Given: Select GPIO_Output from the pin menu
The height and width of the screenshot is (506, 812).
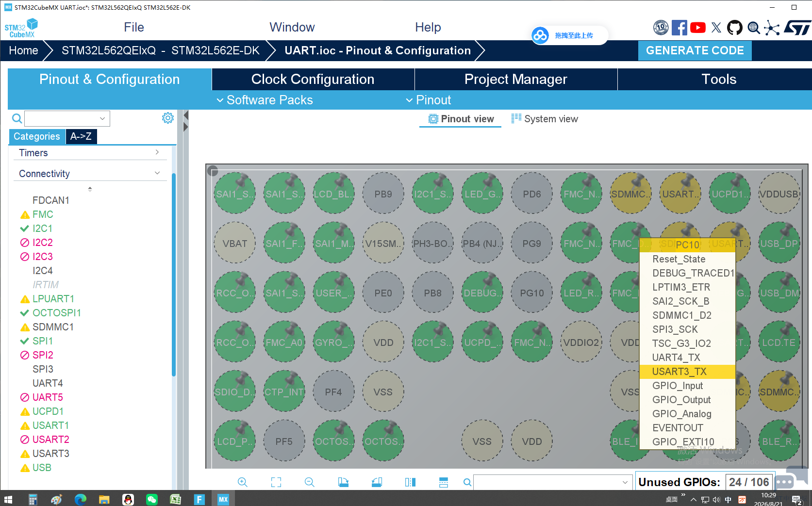Looking at the screenshot, I should coord(687,400).
